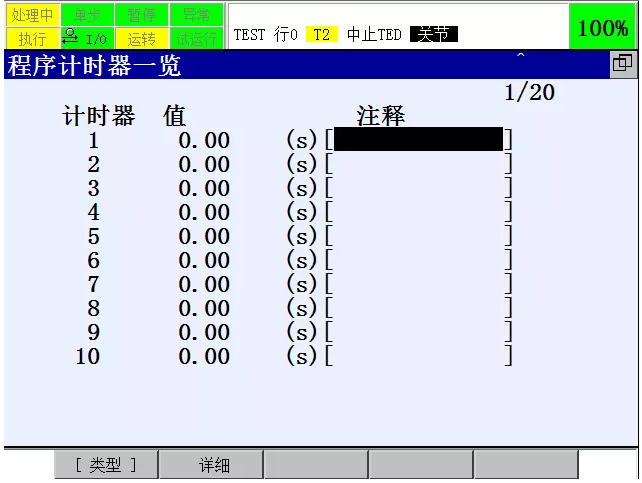Click the 试运行 test-run indicator
The width and height of the screenshot is (642, 483).
(x=197, y=38)
